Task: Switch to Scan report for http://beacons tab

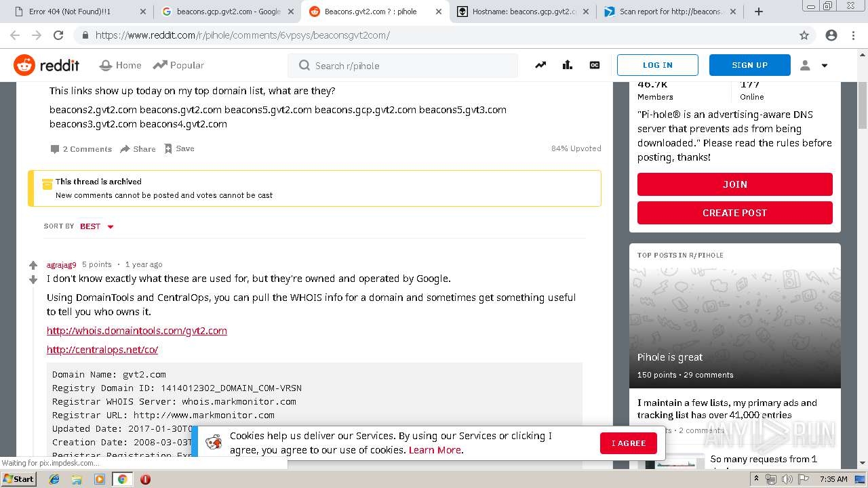Action: click(670, 12)
